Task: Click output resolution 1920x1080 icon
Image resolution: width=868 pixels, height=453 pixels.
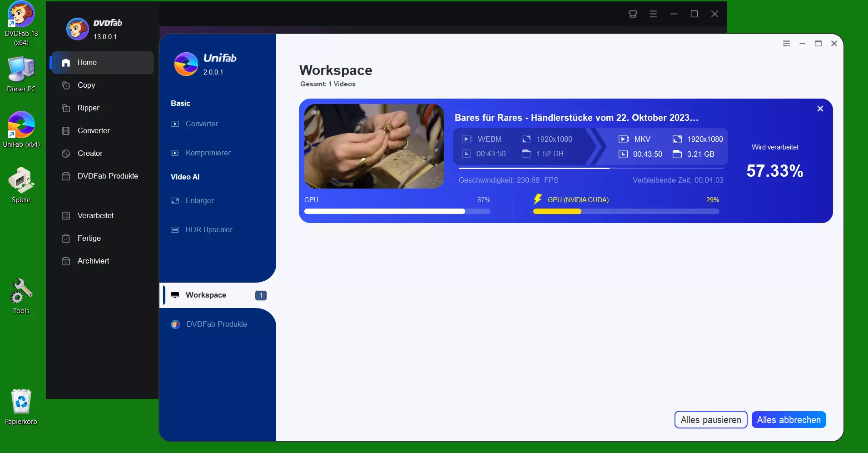Action: (677, 139)
